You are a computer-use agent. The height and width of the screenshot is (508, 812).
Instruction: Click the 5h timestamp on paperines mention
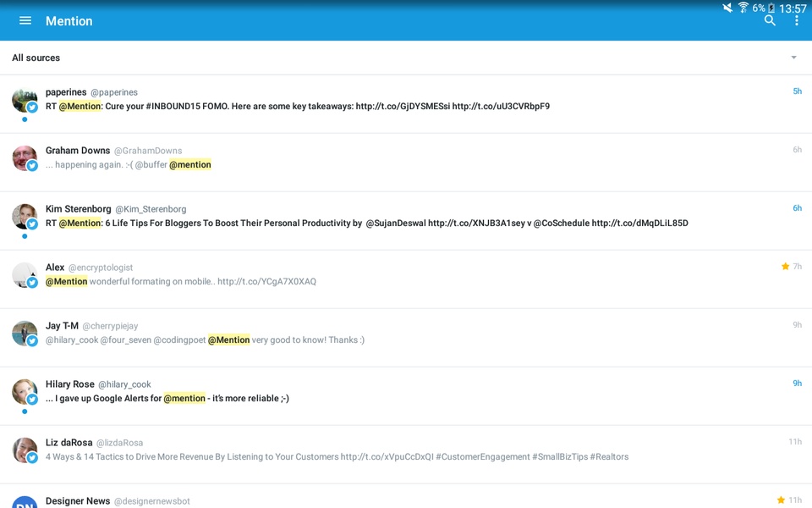797,91
